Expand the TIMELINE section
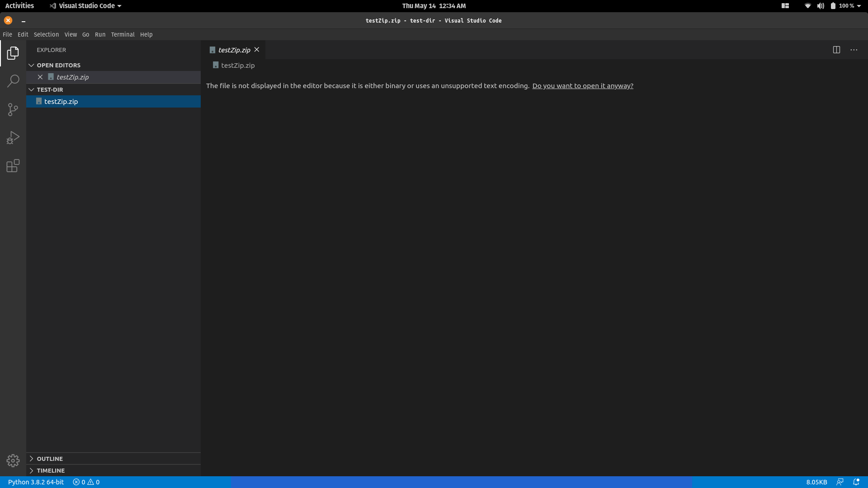The image size is (868, 488). click(x=31, y=470)
